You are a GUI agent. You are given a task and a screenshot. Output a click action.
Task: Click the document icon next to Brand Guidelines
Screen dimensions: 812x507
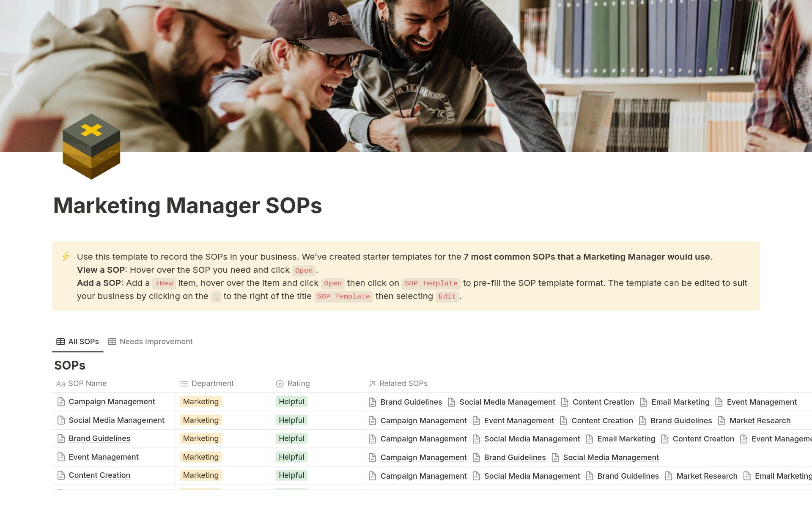(61, 438)
